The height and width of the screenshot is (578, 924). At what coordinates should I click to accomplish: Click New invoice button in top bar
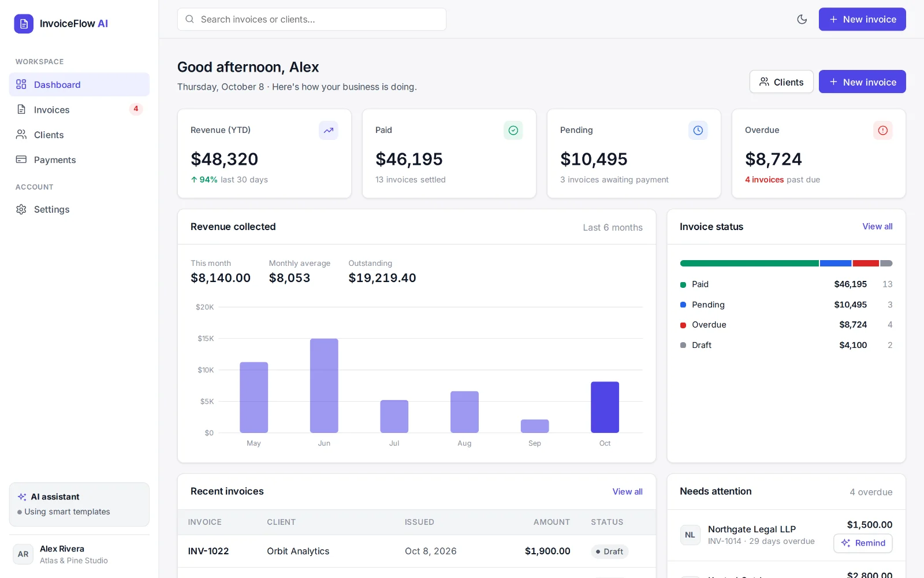862,19
